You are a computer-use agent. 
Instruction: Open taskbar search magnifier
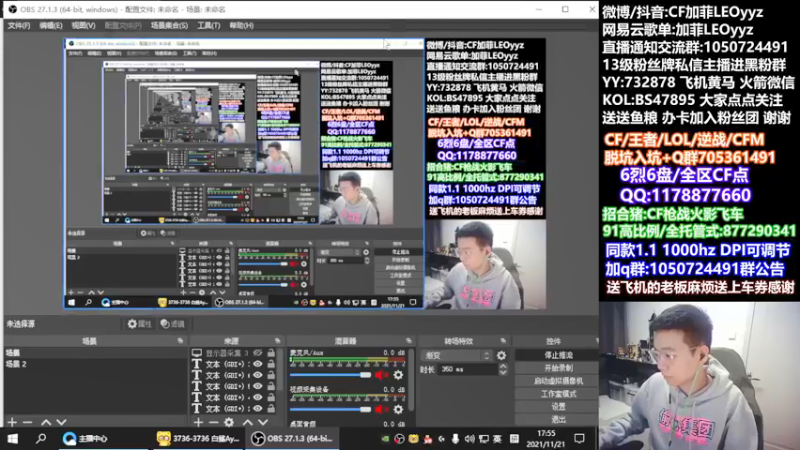[x=41, y=438]
